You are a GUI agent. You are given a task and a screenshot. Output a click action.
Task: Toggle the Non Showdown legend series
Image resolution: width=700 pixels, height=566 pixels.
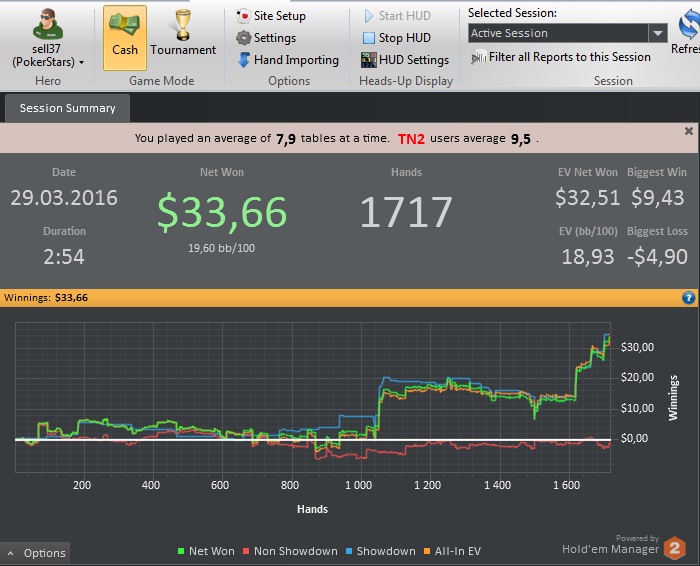point(290,551)
